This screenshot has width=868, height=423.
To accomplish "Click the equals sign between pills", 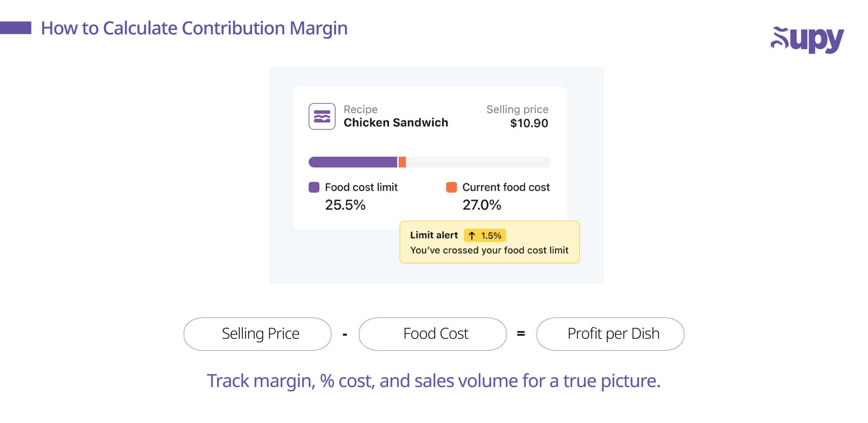I will [521, 334].
